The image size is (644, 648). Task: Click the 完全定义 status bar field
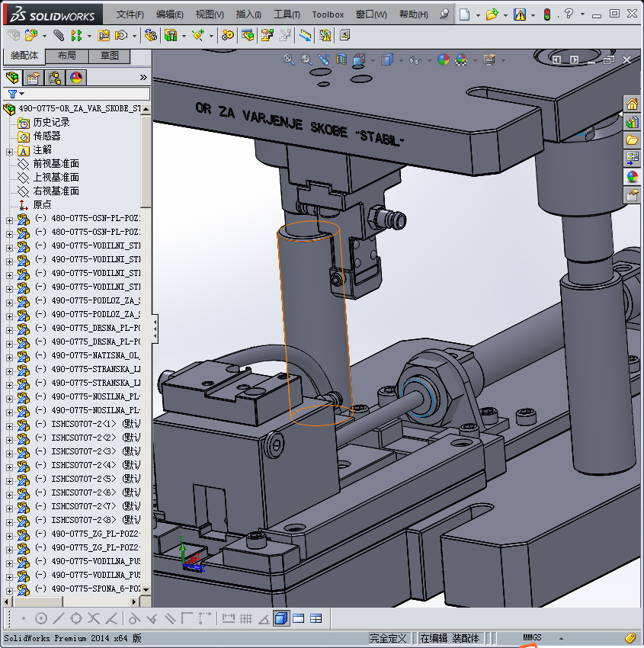pyautogui.click(x=388, y=638)
